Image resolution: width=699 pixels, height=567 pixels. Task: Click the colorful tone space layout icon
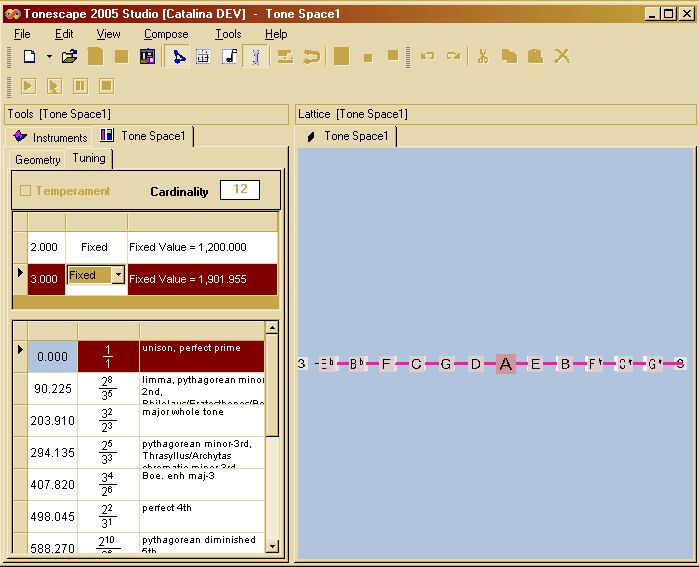pyautogui.click(x=148, y=57)
